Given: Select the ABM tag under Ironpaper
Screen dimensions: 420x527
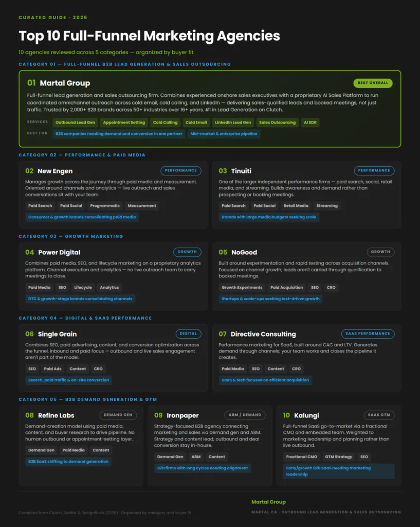Looking at the screenshot, I should click(x=196, y=457).
